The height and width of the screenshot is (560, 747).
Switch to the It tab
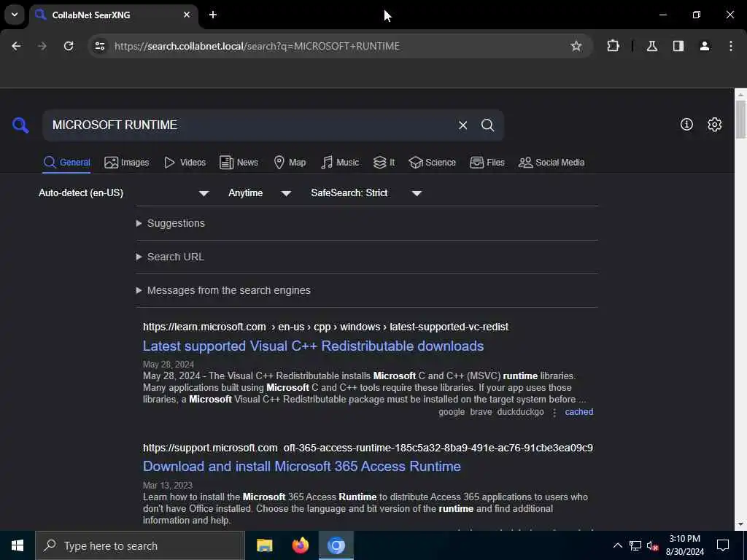coord(384,163)
